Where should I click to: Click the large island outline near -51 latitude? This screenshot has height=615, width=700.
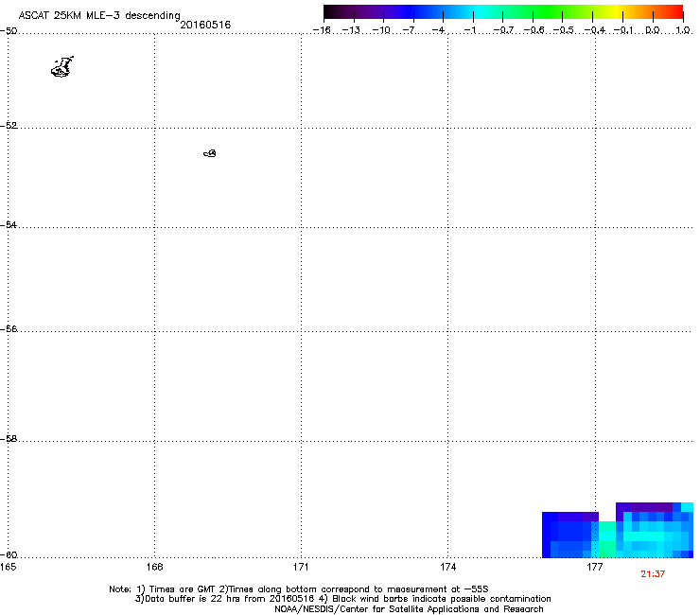tap(62, 67)
